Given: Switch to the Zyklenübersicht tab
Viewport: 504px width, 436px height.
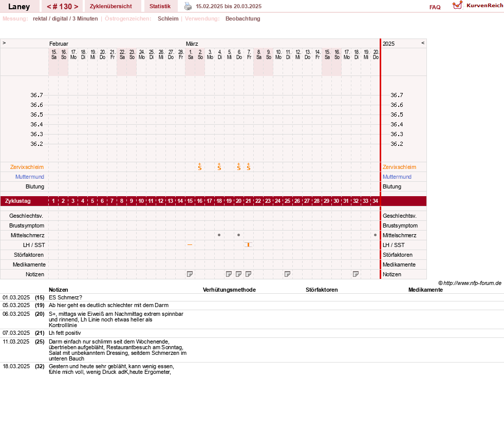Looking at the screenshot, I should point(110,7).
